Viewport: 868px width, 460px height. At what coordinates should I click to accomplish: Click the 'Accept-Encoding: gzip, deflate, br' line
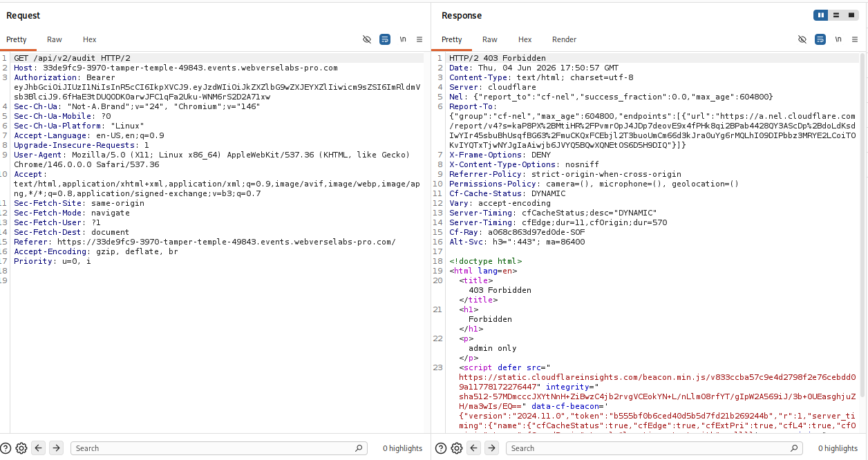coord(96,251)
